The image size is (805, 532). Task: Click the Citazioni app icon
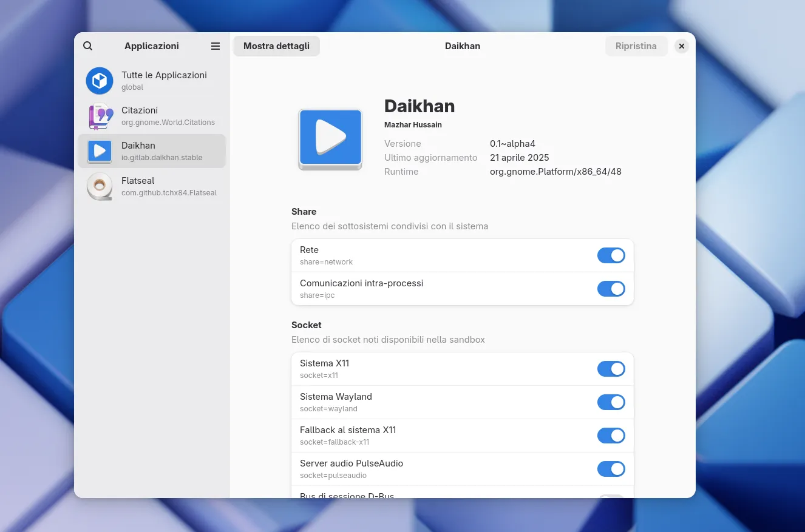click(x=100, y=116)
